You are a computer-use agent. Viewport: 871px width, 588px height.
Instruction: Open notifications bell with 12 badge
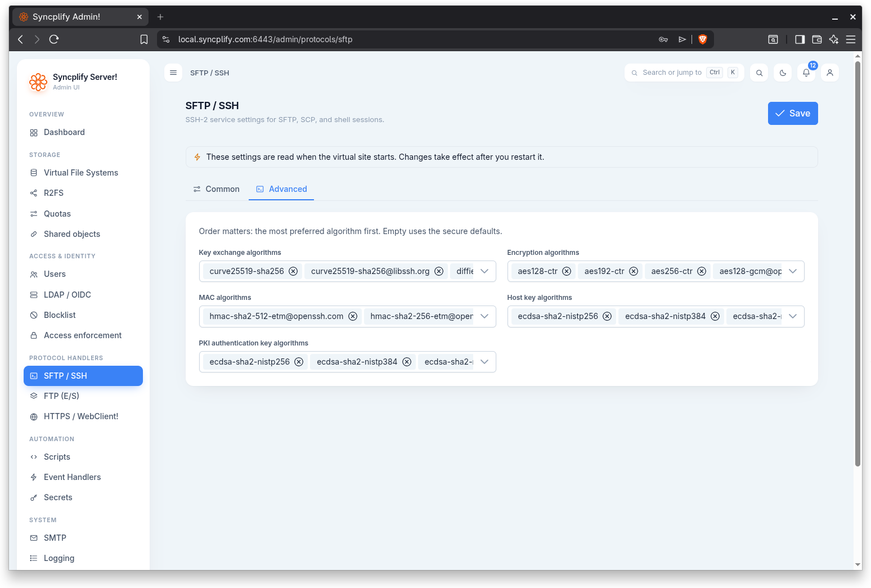coord(806,73)
